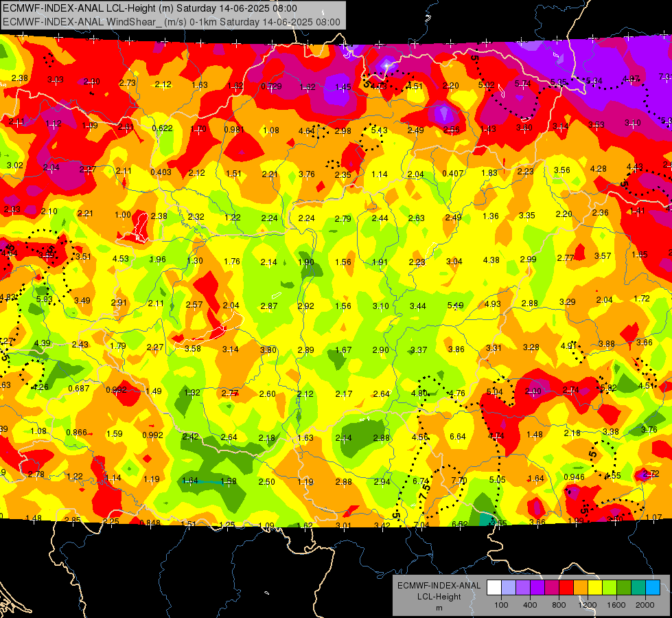The image size is (672, 618).
Task: Select the legend label 2000
Action: point(645,605)
